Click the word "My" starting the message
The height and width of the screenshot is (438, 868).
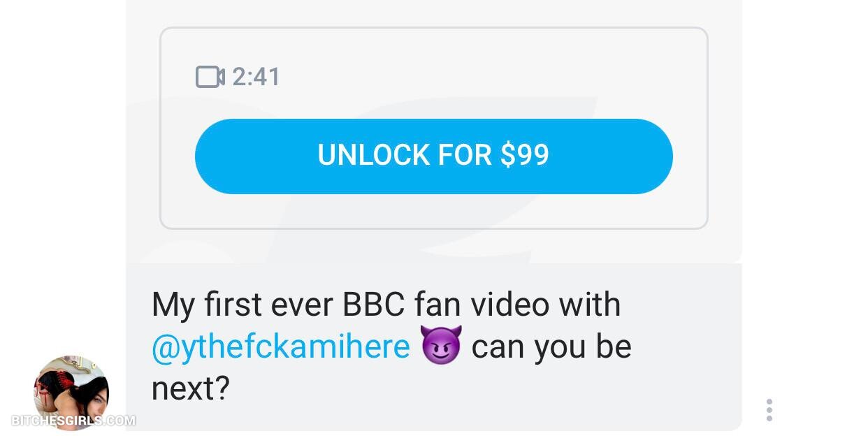coord(172,305)
